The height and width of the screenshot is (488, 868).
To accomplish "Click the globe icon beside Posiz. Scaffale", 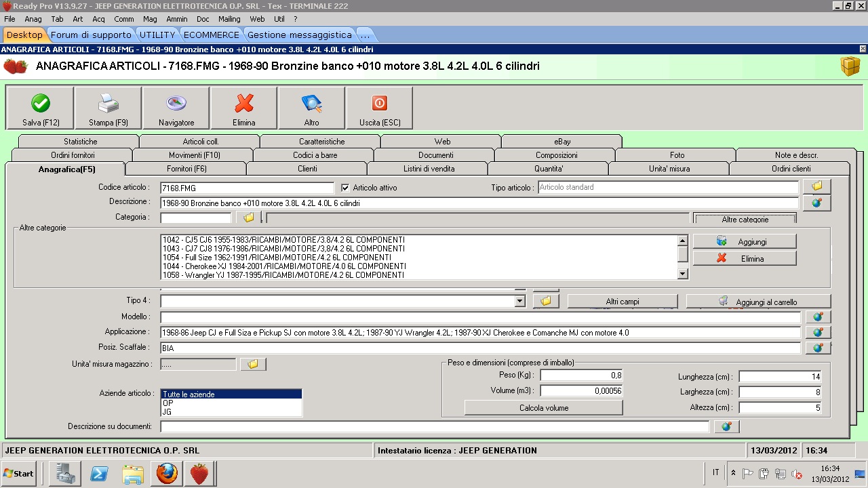I will point(818,348).
